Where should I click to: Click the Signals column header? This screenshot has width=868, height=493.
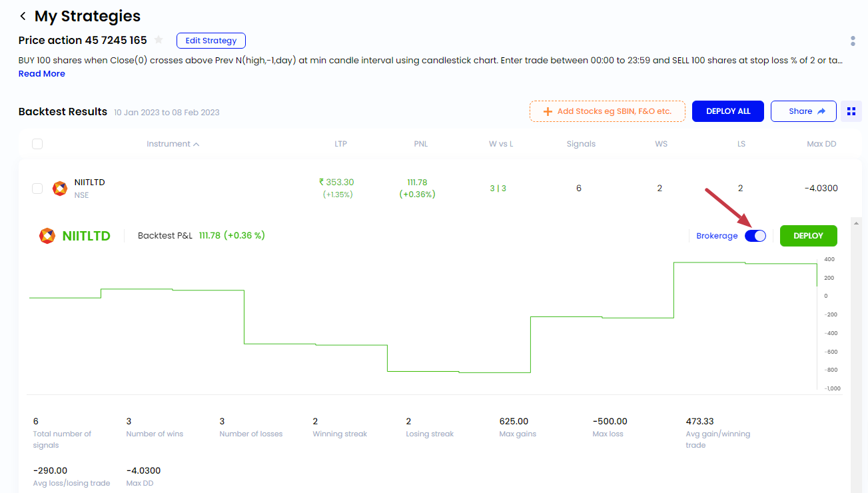click(x=581, y=144)
